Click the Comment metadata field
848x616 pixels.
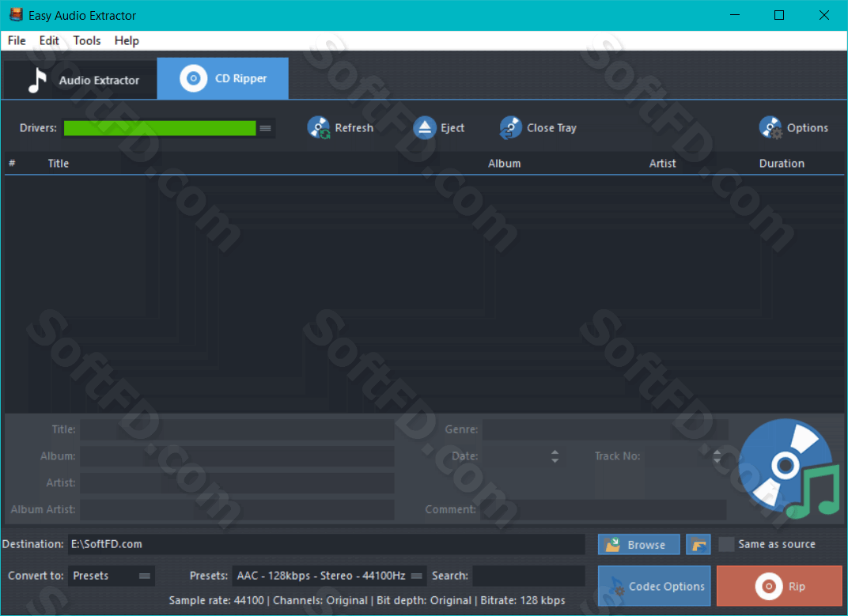(604, 509)
